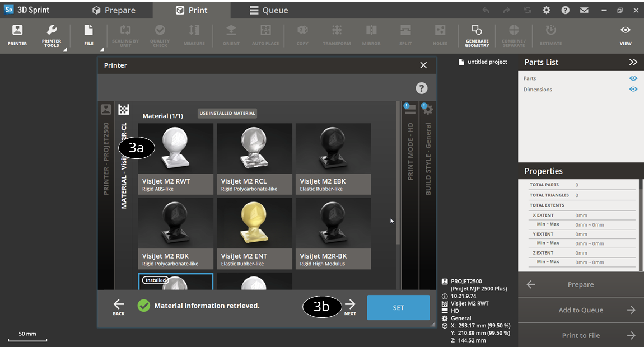Hide Dimensions in the Parts List

633,88
